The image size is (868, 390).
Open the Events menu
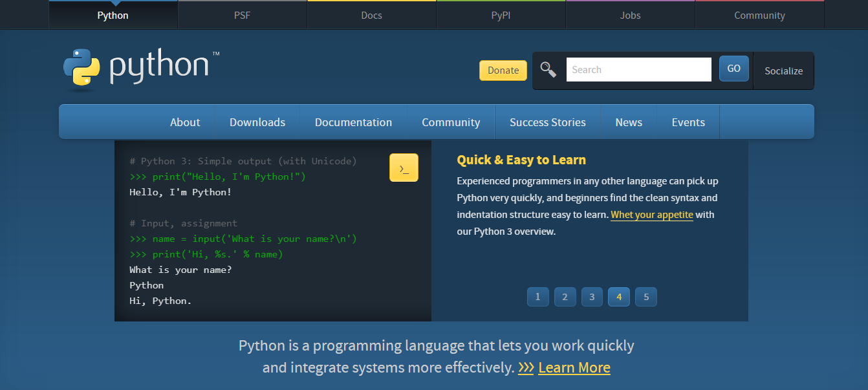pos(688,122)
